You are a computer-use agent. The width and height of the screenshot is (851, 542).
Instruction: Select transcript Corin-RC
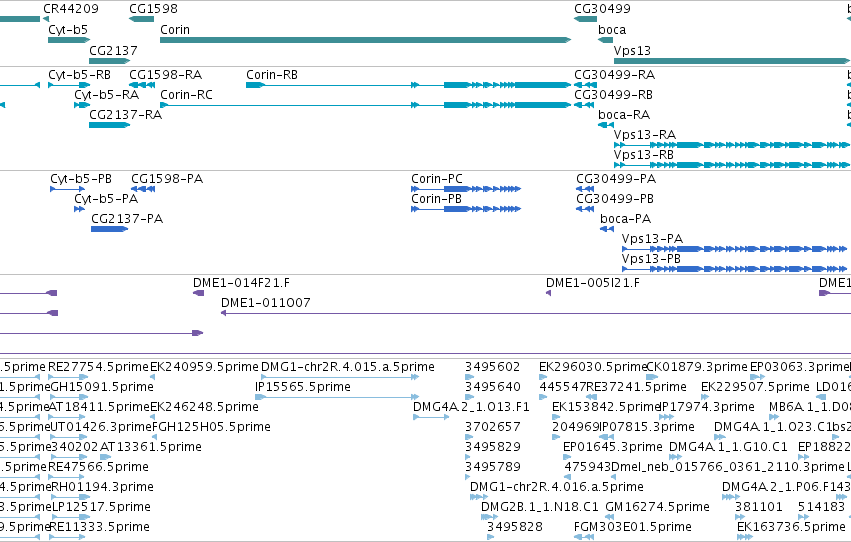[366, 105]
